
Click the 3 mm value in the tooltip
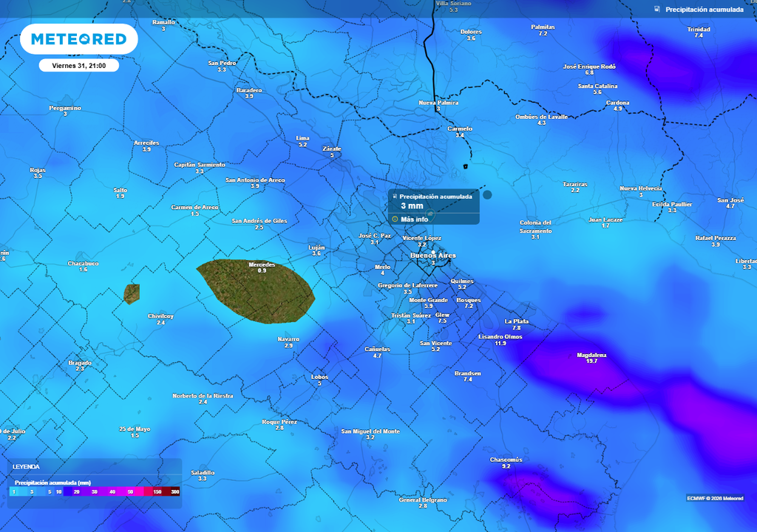click(x=412, y=205)
